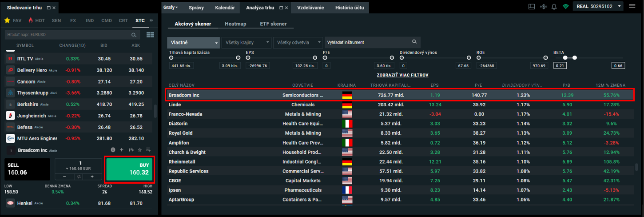The image size is (644, 217).
Task: Click the info icon for Broadcom Inc
Action: coord(113,150)
